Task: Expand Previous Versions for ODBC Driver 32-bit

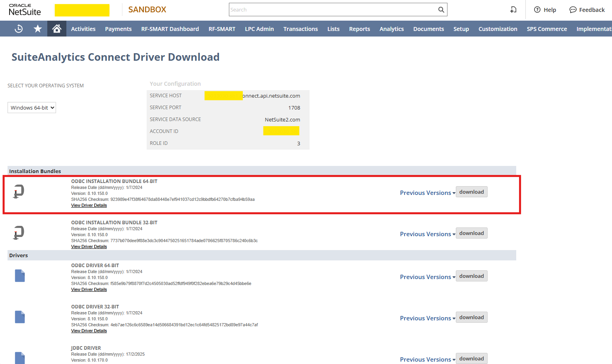Action: [427, 318]
